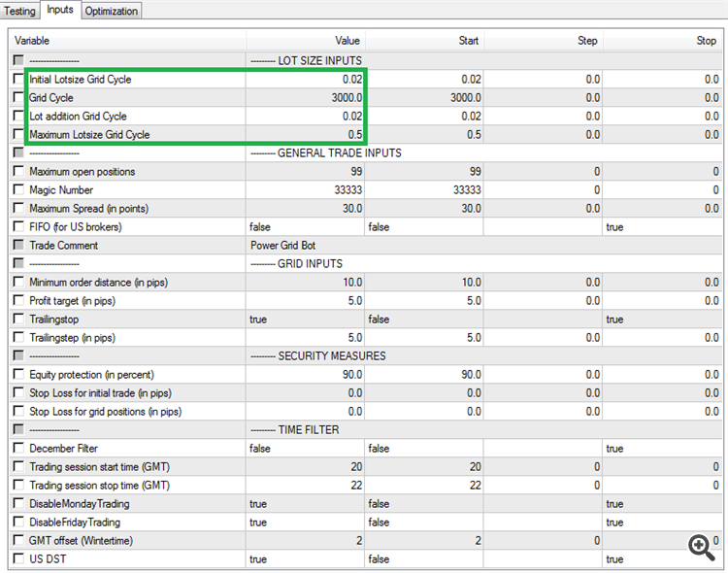Image resolution: width=728 pixels, height=573 pixels.
Task: Tick the Initial Lotsize Grid Cycle checkbox
Action: coord(18,79)
